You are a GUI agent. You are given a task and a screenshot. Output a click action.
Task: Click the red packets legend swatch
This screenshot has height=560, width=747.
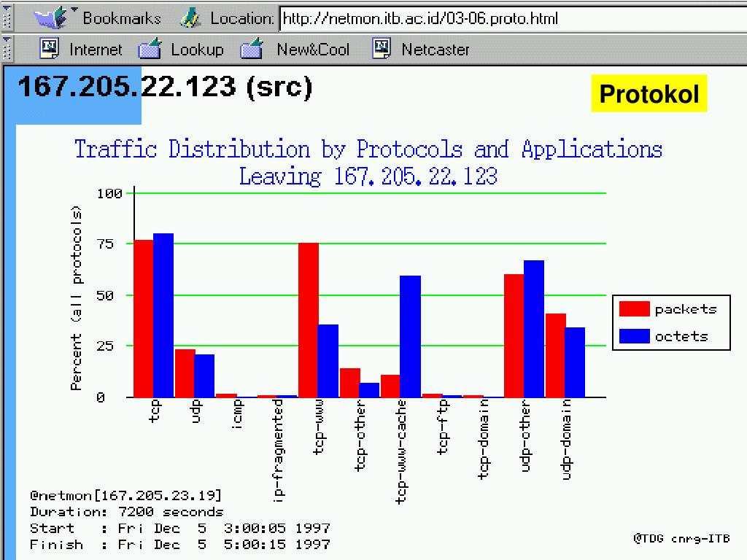[634, 308]
